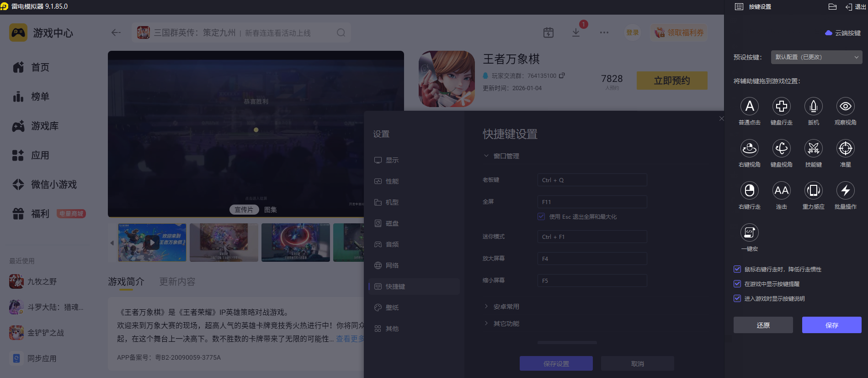Toggle 使用 Esc 退出全屏和最大化 checkbox
The width and height of the screenshot is (868, 378).
(x=541, y=216)
